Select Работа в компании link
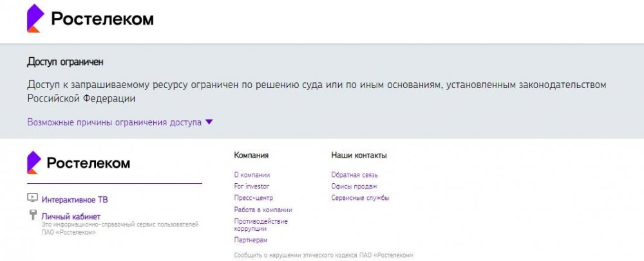644x261 pixels. (263, 210)
